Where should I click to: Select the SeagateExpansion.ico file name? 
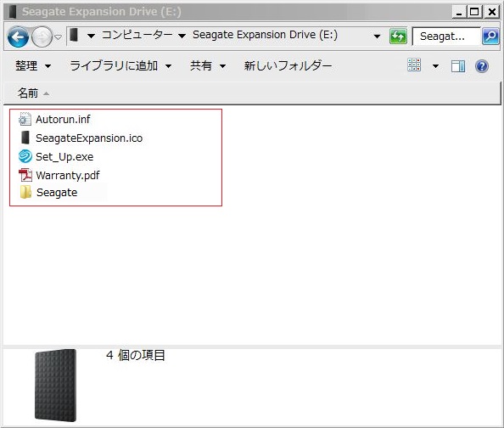coord(89,138)
